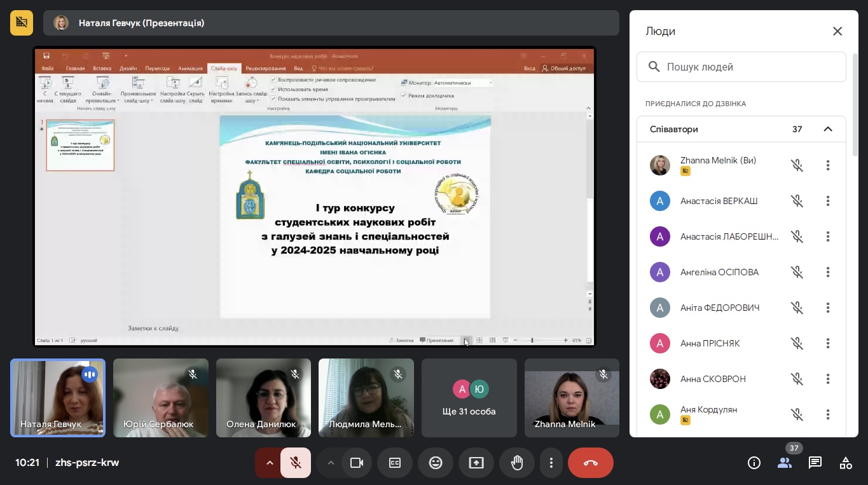Screen dimensions: 868x485
Task: Click the Ще 31 особа tile
Action: (x=469, y=398)
